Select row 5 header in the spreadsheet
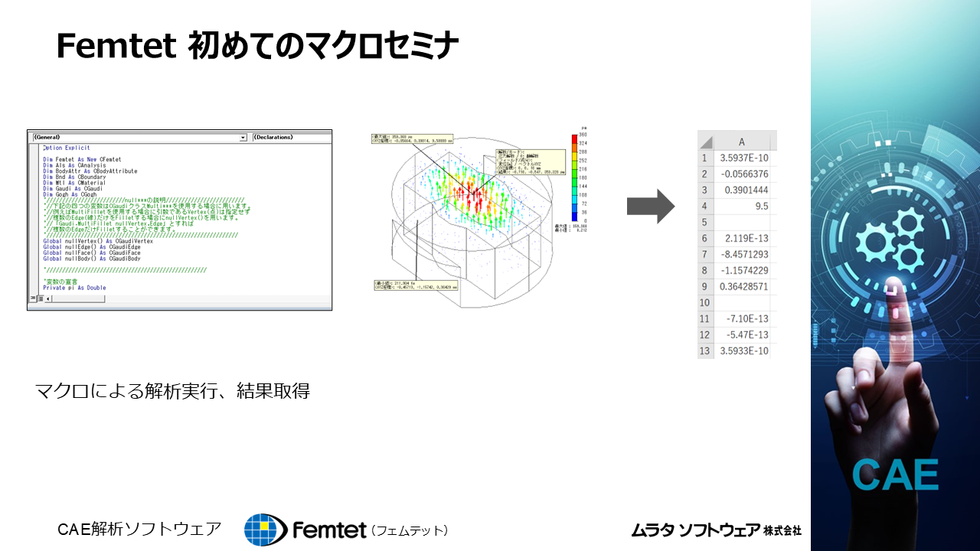 click(x=705, y=222)
